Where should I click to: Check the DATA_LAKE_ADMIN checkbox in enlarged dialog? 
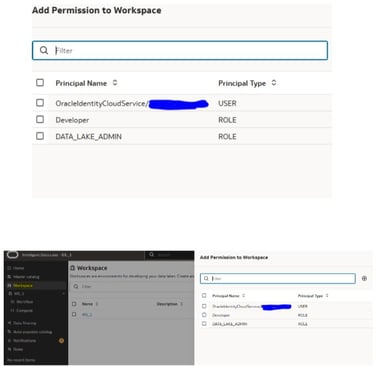40,136
